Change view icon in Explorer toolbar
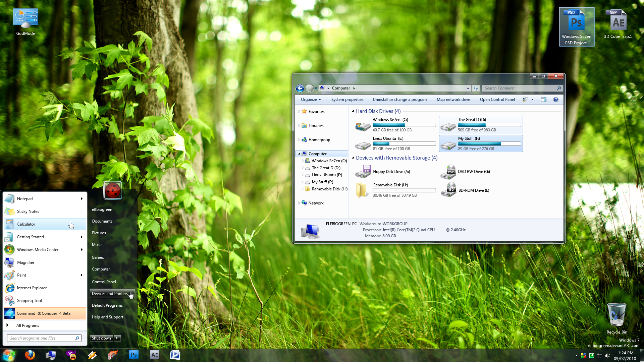 click(525, 100)
